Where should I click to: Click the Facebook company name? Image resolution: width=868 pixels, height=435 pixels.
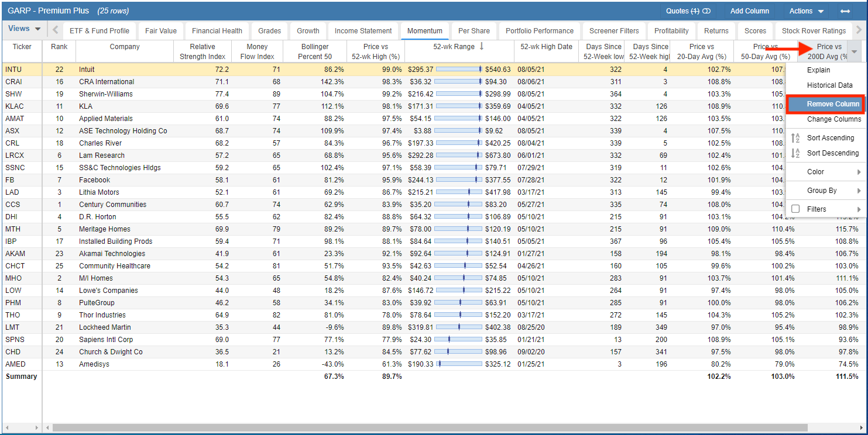pyautogui.click(x=94, y=180)
